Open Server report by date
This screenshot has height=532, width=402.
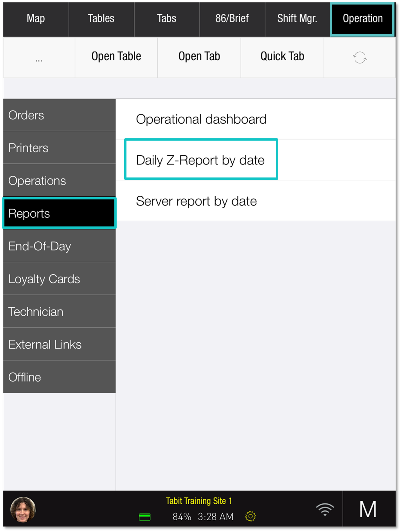pos(196,201)
